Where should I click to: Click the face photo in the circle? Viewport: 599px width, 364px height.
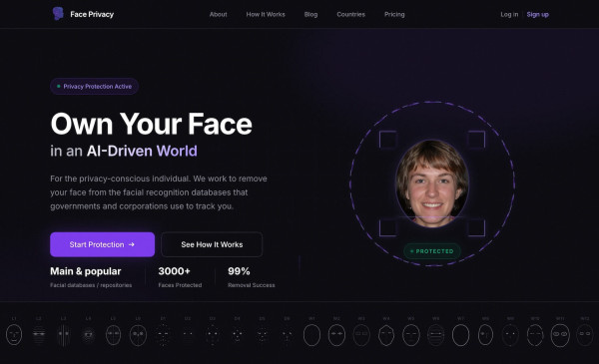coord(432,183)
